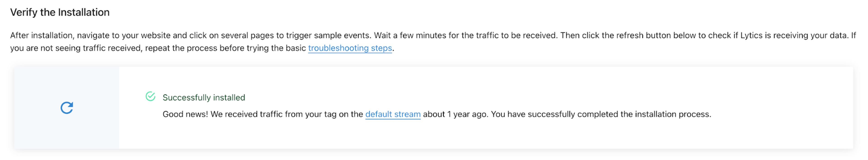Click the instruction paragraph starting After installation
Image resolution: width=868 pixels, height=160 pixels.
[x=433, y=42]
